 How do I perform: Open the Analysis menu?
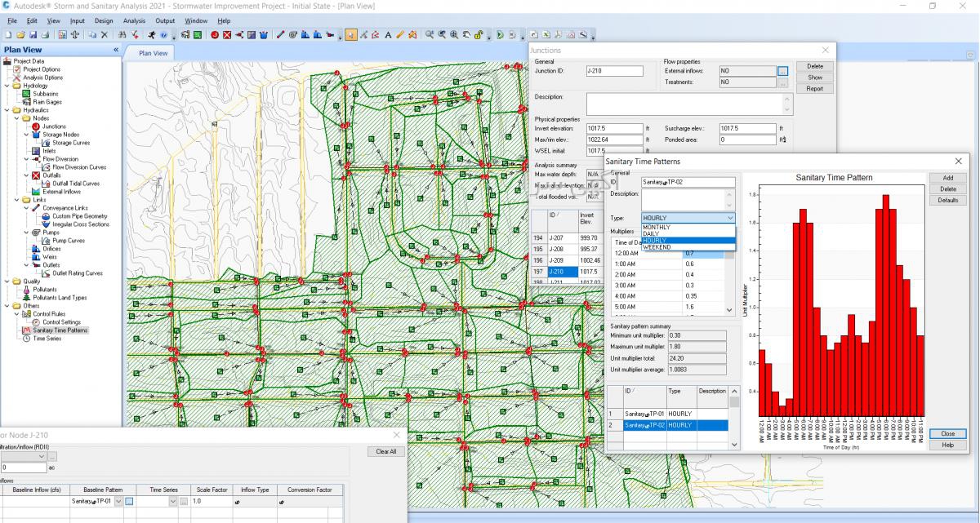134,20
